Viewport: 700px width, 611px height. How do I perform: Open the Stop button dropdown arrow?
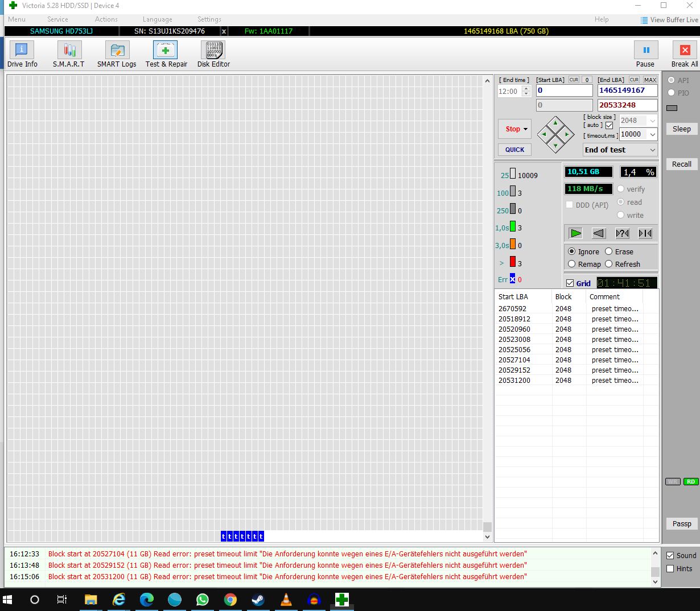click(525, 129)
